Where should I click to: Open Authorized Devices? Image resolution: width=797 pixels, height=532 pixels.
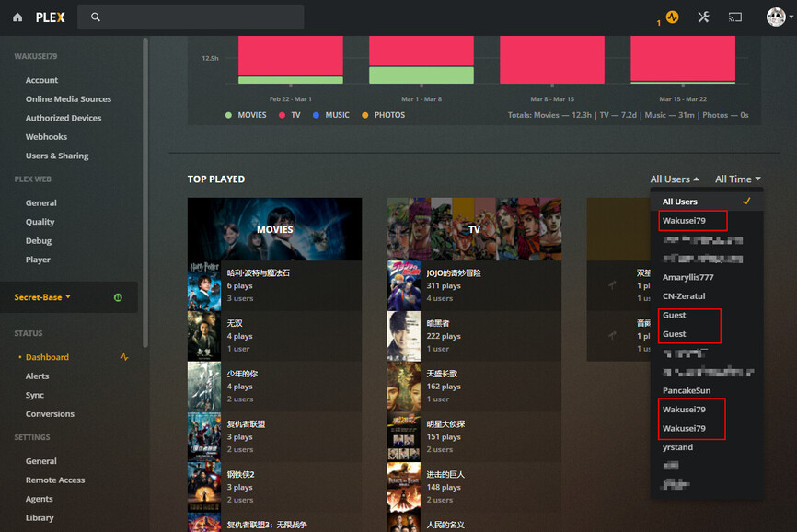point(64,118)
